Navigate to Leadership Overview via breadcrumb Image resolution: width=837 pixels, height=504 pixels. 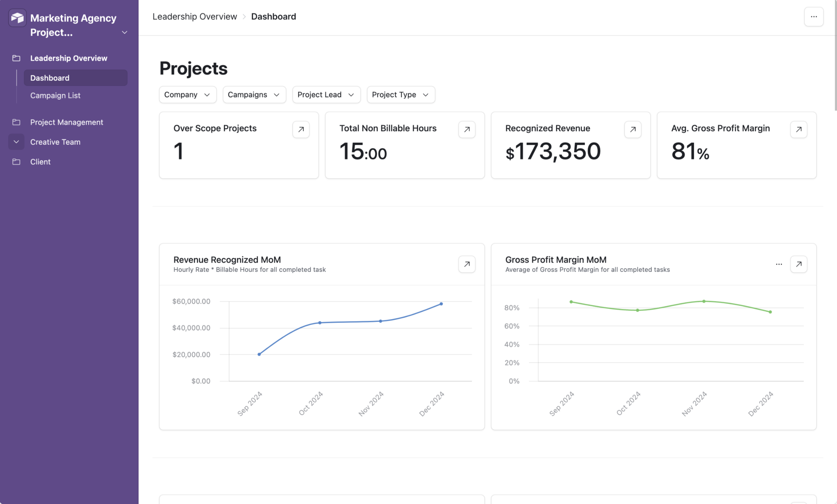194,16
